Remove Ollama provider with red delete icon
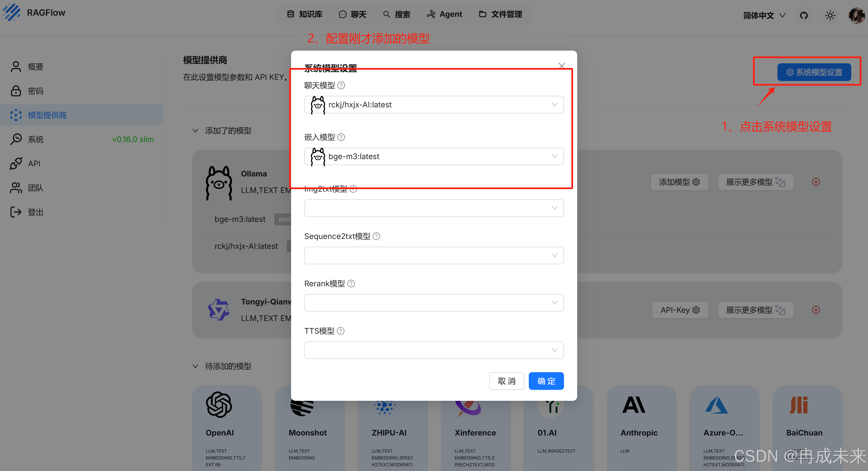 pos(816,182)
